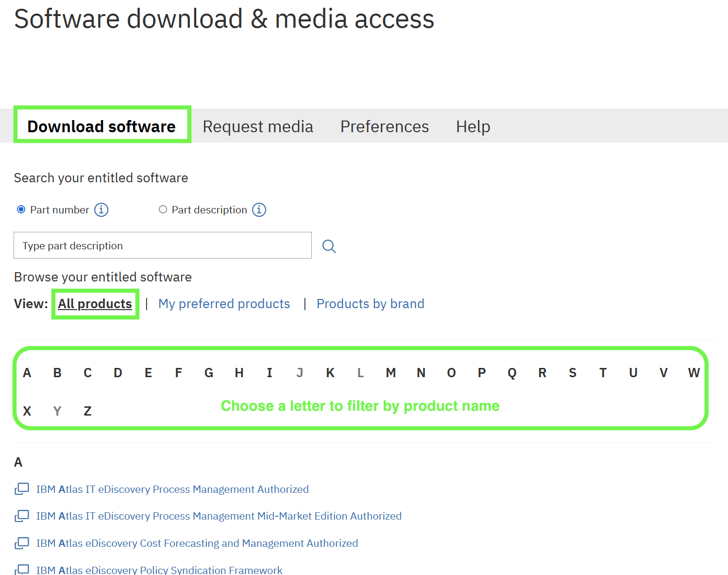Filter products by letter W

(694, 373)
